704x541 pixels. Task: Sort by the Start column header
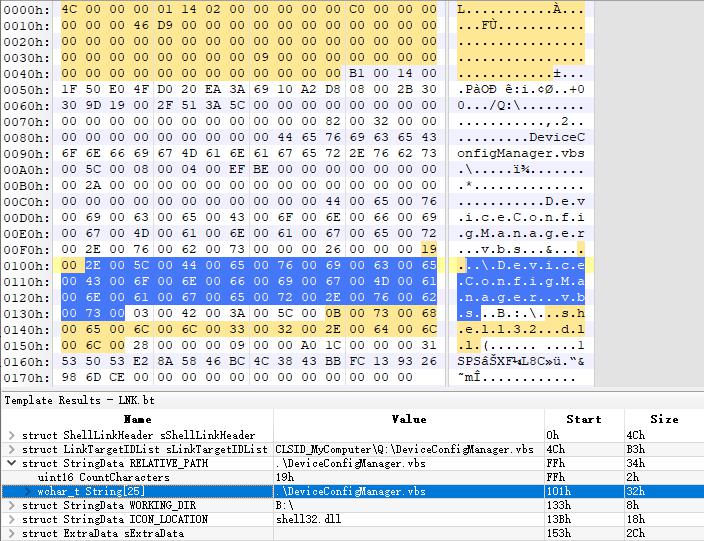(584, 419)
